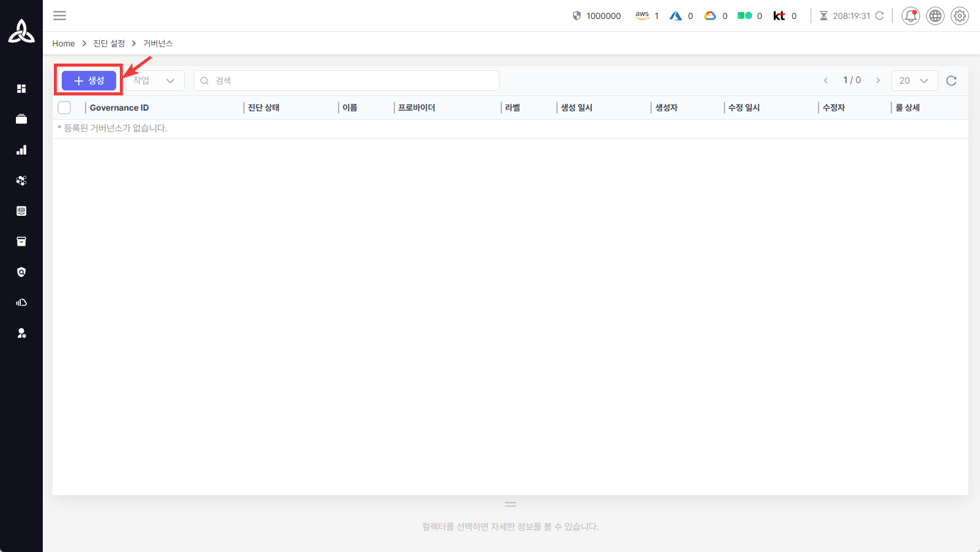
Task: Click the notification bell icon
Action: pyautogui.click(x=910, y=16)
